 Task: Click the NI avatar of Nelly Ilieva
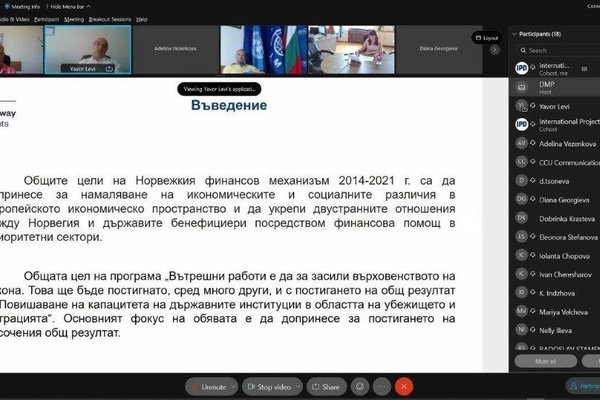coord(522,330)
